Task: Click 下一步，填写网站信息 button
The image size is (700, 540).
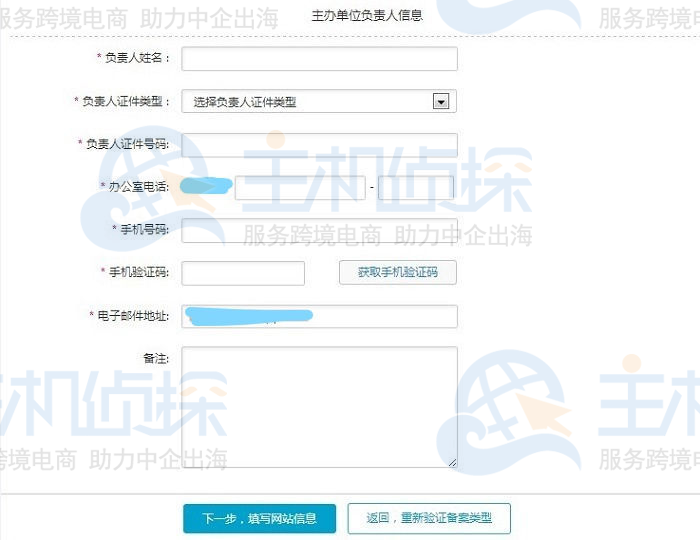Action: tap(259, 519)
